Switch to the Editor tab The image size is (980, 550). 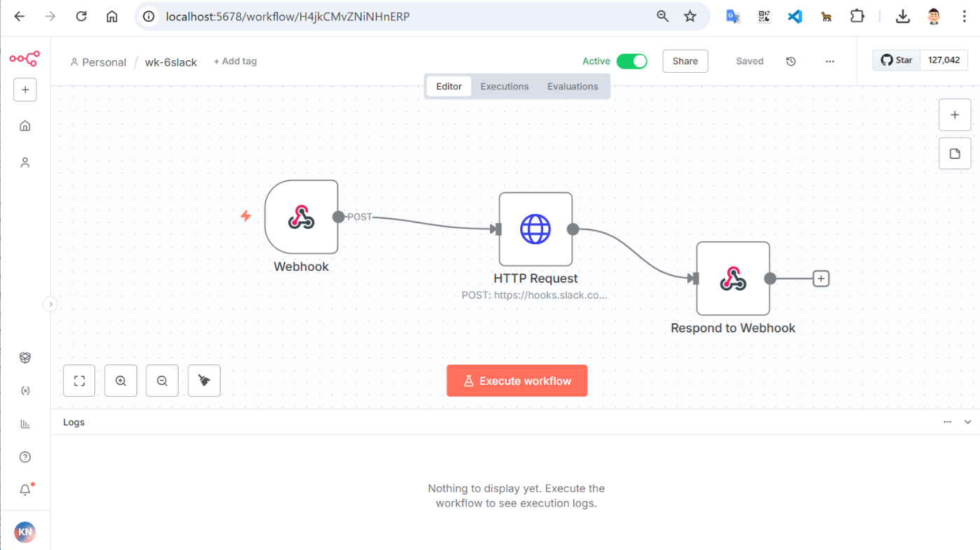(449, 86)
